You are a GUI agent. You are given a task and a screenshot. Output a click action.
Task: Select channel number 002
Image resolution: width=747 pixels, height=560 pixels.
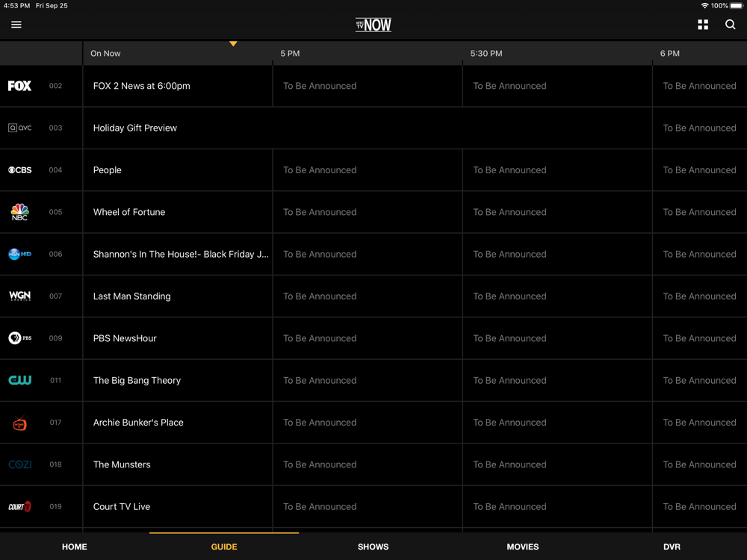55,86
